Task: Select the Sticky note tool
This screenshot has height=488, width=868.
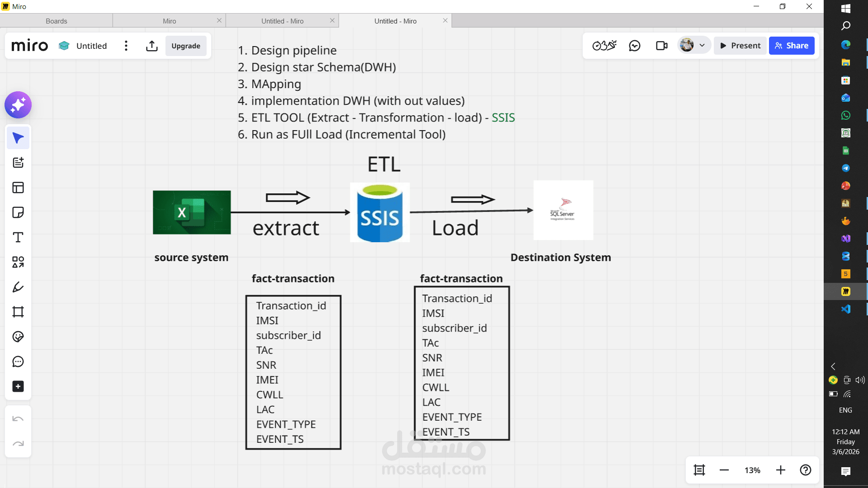Action: pyautogui.click(x=18, y=212)
